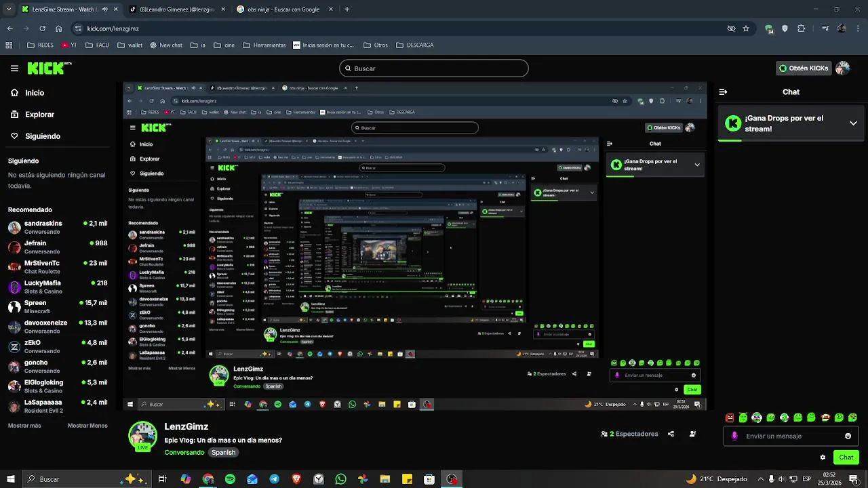Open sandraskins recommended channel
The image size is (868, 488).
click(58, 227)
